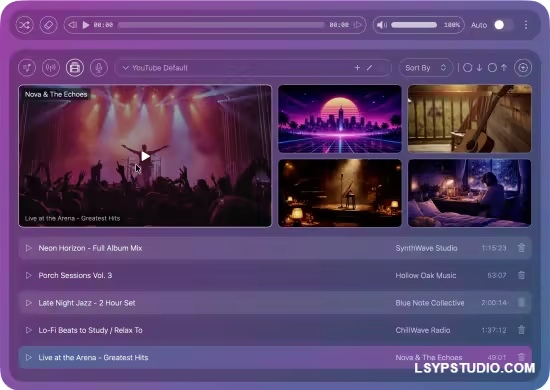Click 'Hollow Oak Music' channel name
This screenshot has height=390, width=550.
point(426,275)
